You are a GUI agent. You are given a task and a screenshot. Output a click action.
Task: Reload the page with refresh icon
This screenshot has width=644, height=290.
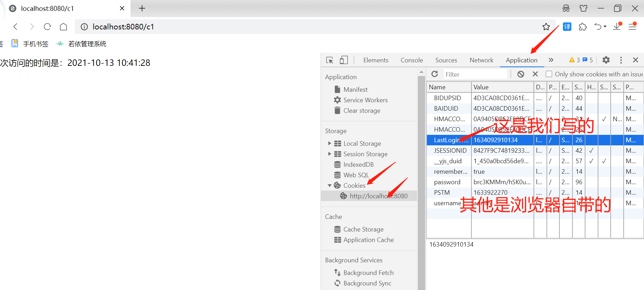tap(47, 27)
